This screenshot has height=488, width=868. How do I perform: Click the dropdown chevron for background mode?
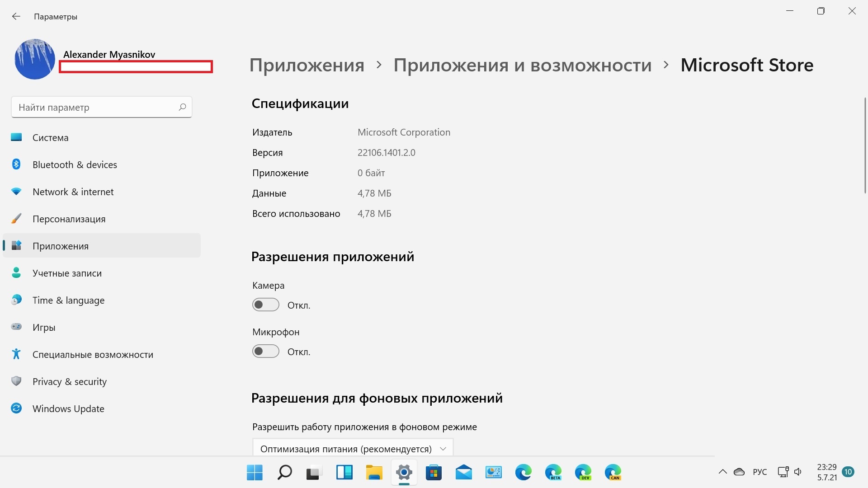[x=443, y=449]
